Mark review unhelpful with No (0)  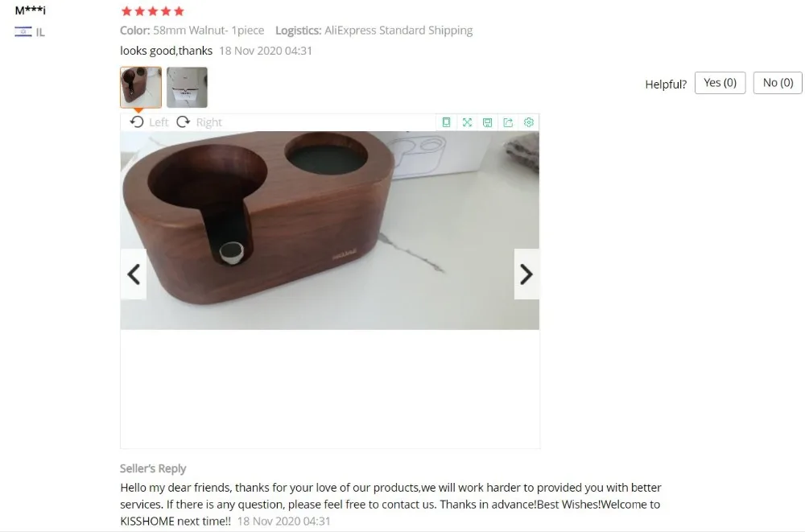pos(778,83)
